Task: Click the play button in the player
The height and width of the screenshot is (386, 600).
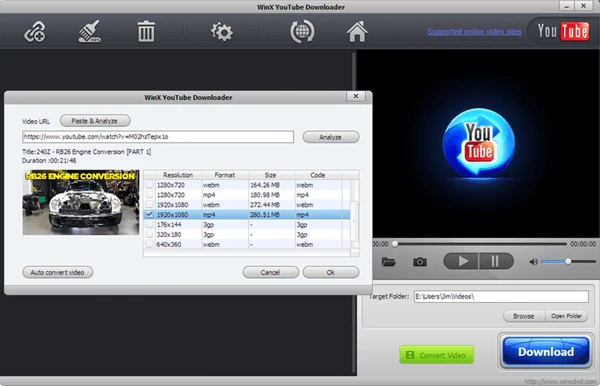Action: click(x=461, y=262)
